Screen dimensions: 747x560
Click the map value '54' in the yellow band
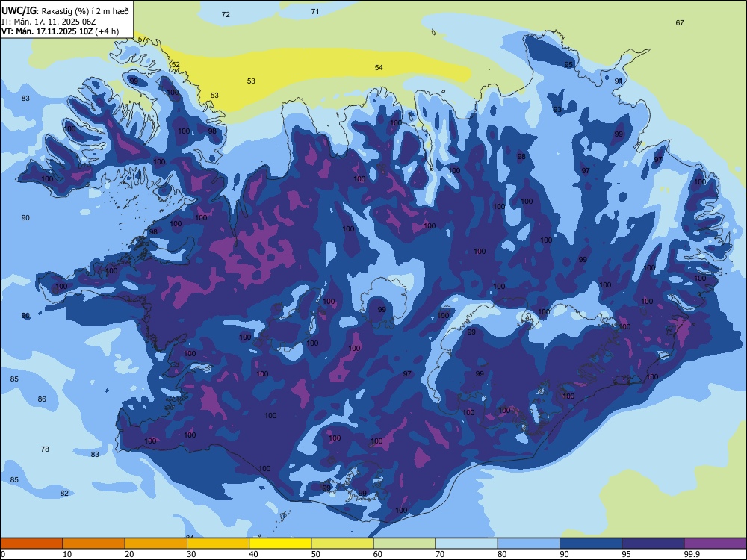click(x=379, y=68)
